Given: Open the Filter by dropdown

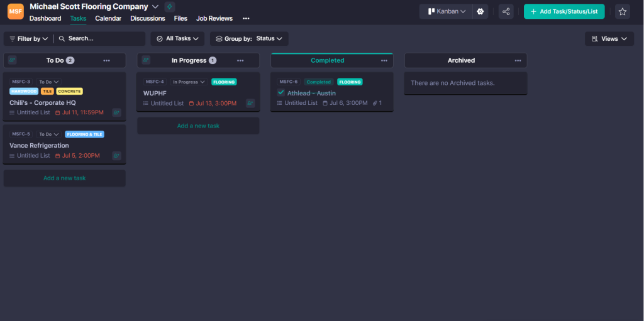Looking at the screenshot, I should click(x=28, y=38).
